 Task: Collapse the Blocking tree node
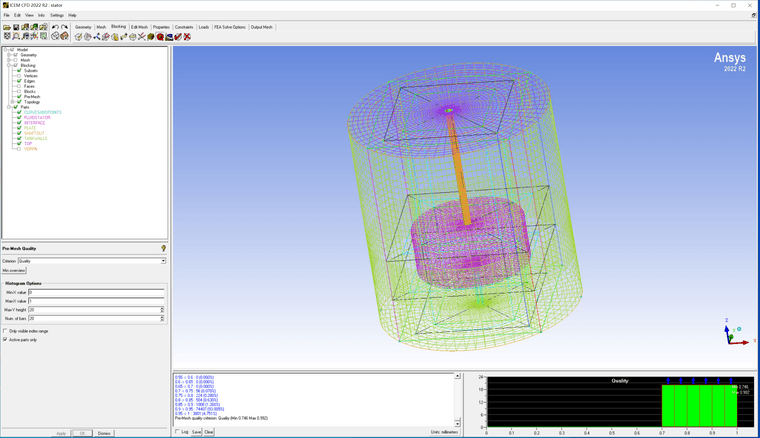tap(9, 65)
